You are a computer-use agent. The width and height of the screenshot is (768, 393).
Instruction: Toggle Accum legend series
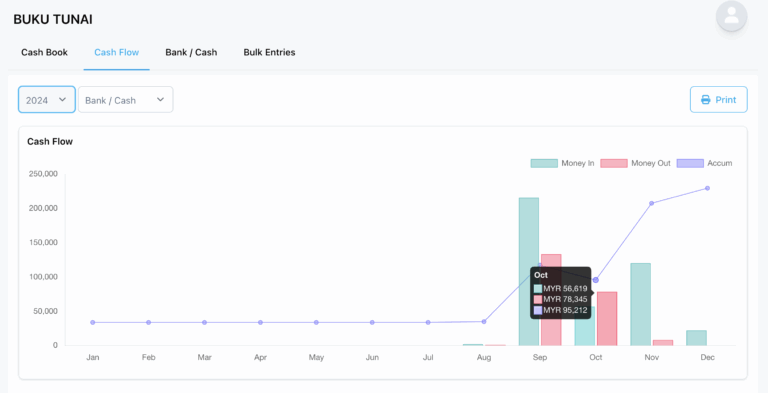(x=704, y=163)
